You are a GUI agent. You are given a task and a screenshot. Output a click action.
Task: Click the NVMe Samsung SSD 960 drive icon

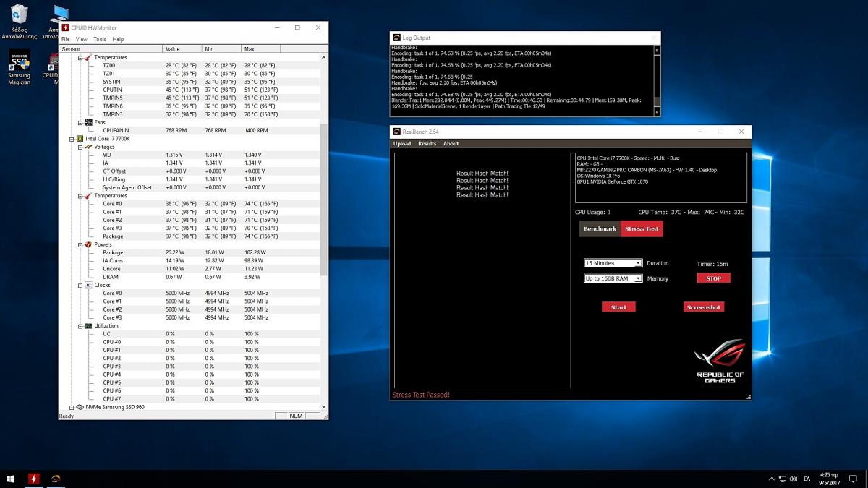80,407
